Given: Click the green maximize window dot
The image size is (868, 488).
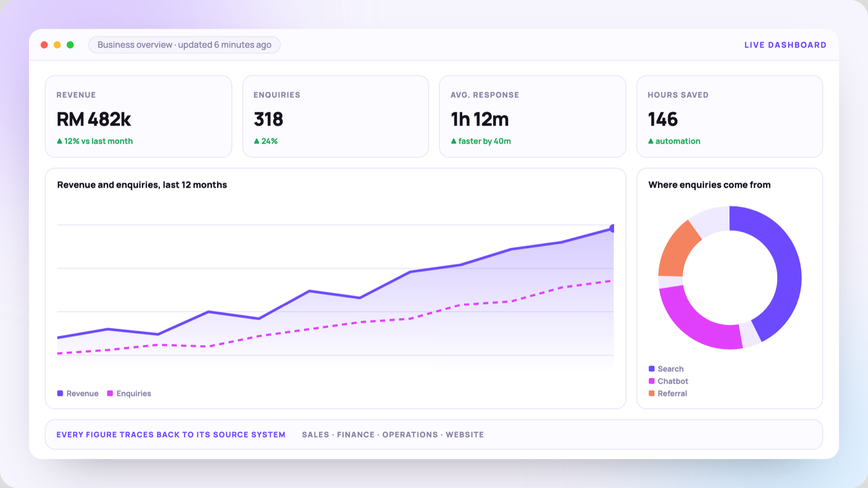Looking at the screenshot, I should pos(70,45).
